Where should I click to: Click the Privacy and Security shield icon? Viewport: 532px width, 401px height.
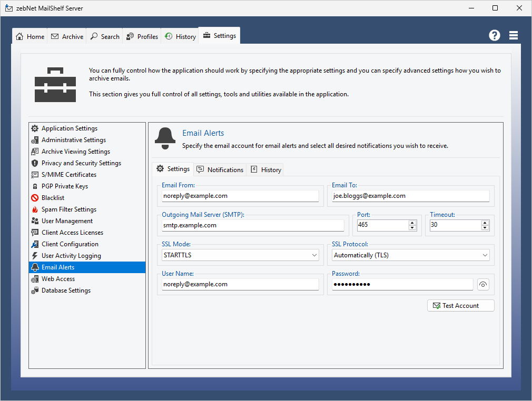35,163
